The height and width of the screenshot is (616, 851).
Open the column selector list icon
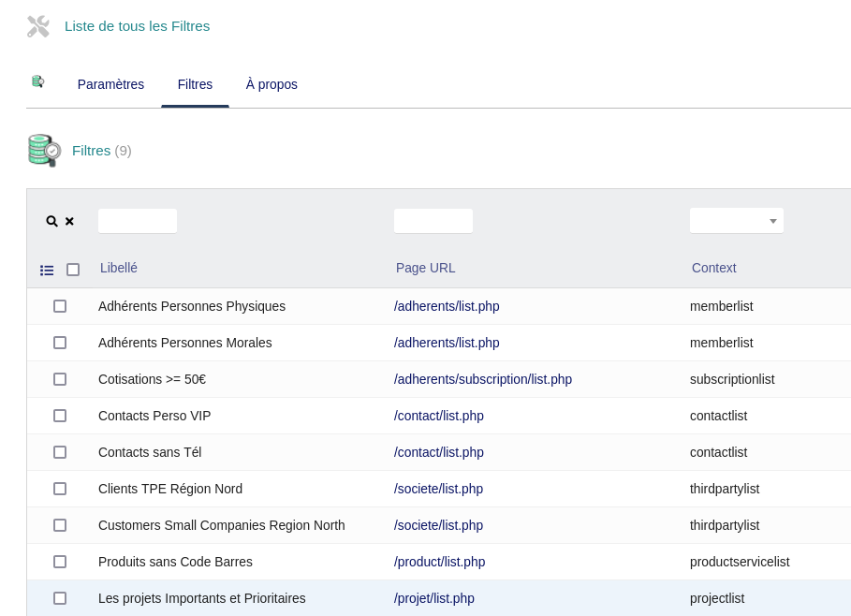click(x=47, y=271)
